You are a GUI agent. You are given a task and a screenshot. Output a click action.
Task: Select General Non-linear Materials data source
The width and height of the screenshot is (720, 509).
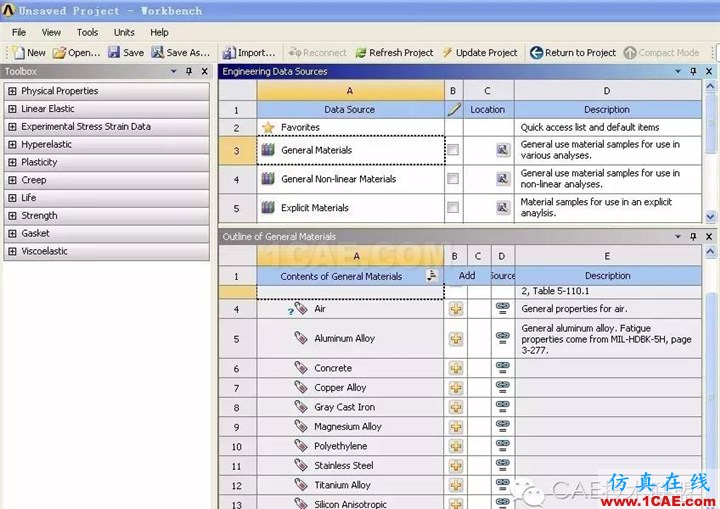(351, 179)
